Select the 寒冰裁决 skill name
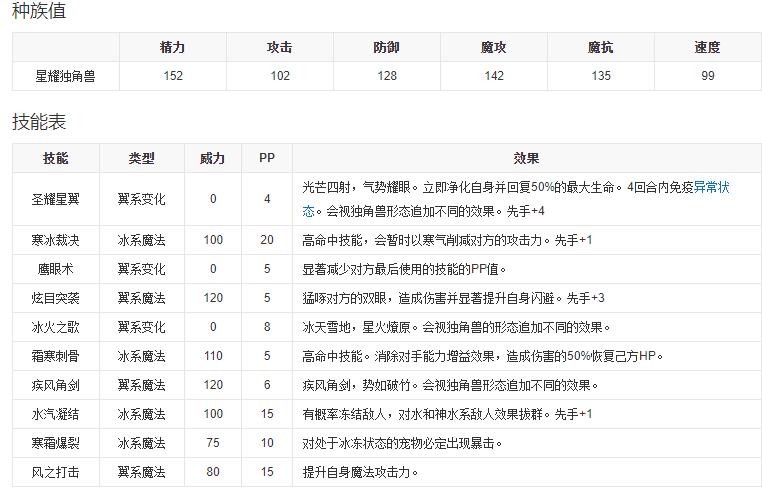The height and width of the screenshot is (497, 762). point(56,240)
